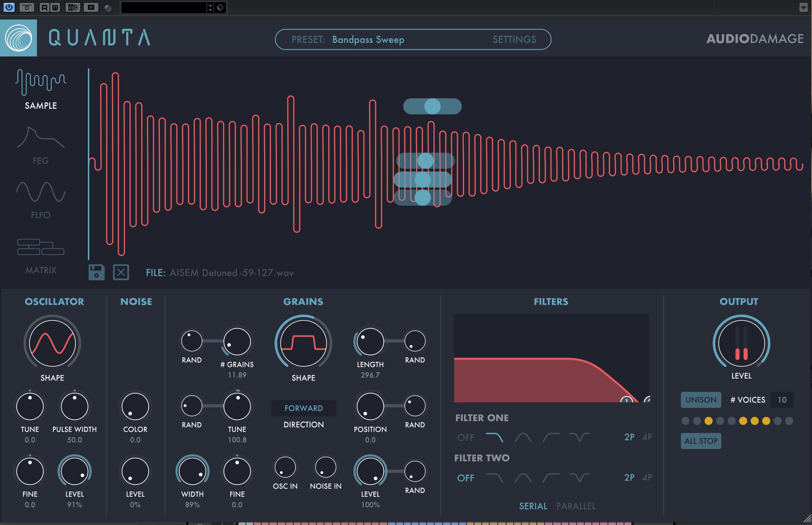The height and width of the screenshot is (525, 812).
Task: Select Filter One highpass shape
Action: pos(551,437)
